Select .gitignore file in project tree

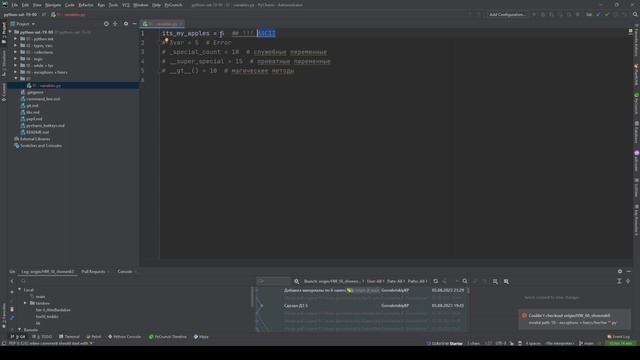click(x=32, y=92)
